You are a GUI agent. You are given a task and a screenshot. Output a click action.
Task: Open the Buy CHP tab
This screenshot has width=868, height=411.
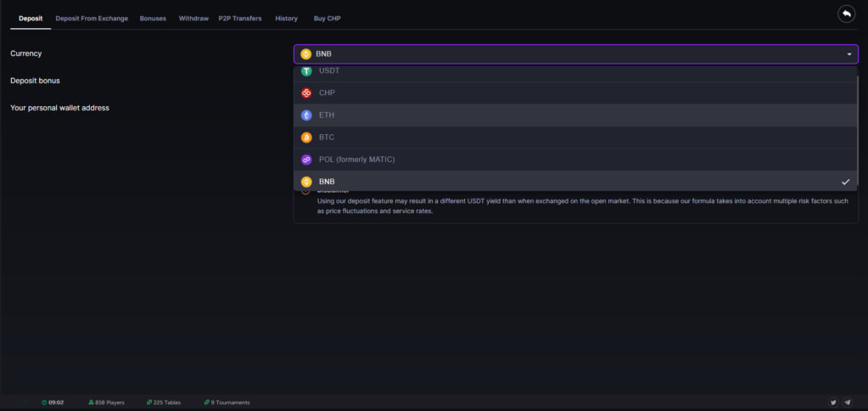328,19
